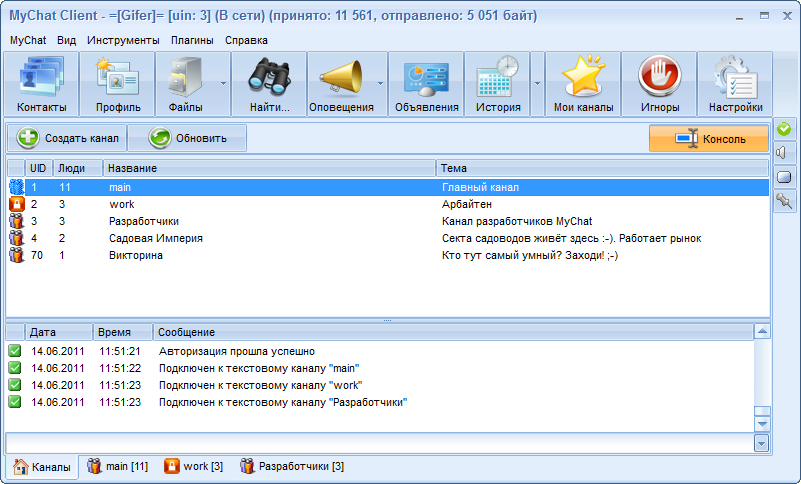
Task: Select the Разработчики channel row
Action: [x=388, y=221]
